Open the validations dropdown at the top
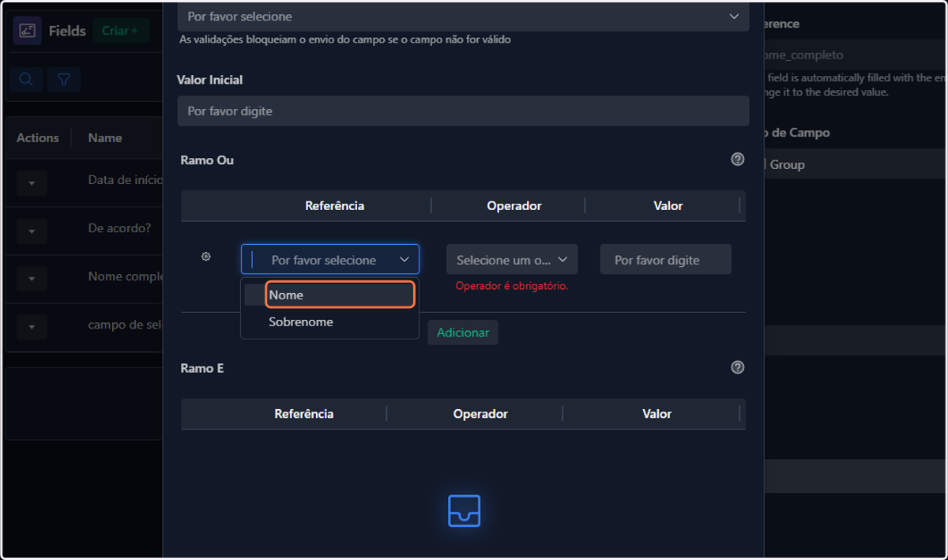This screenshot has height=560, width=948. 463,17
